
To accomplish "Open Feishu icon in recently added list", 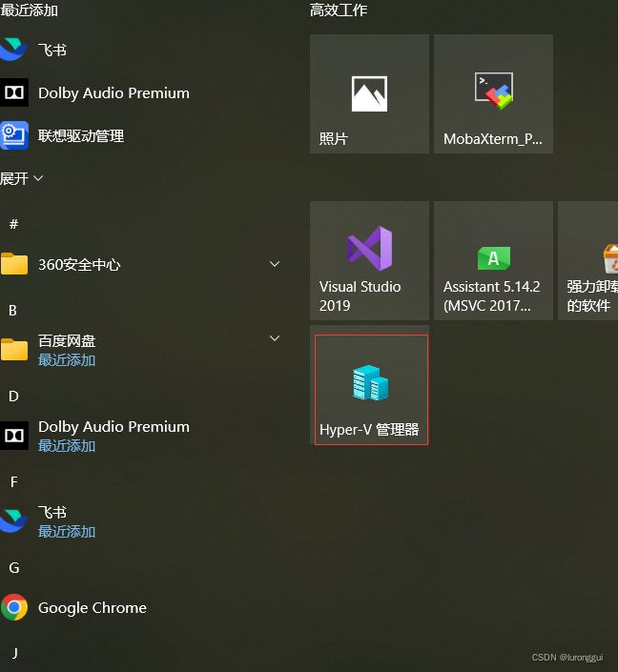I will (13, 50).
